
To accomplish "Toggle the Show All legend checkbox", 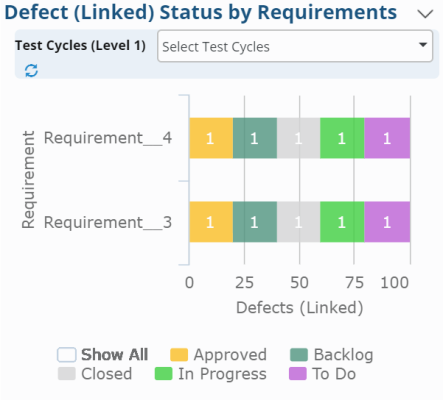I will [x=67, y=355].
